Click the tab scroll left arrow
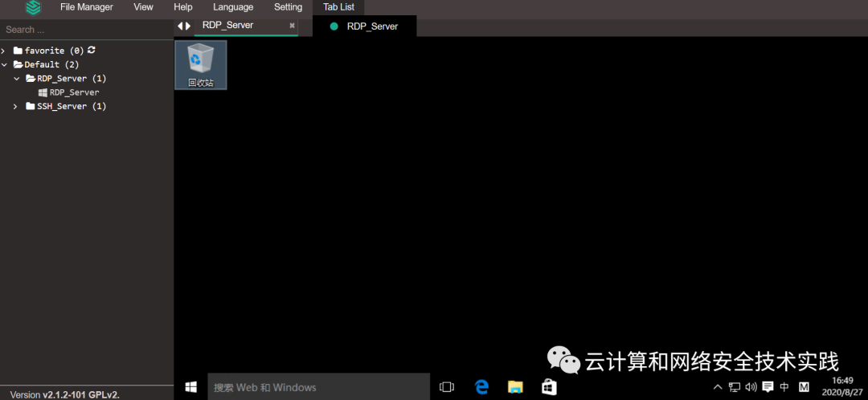 [x=180, y=26]
